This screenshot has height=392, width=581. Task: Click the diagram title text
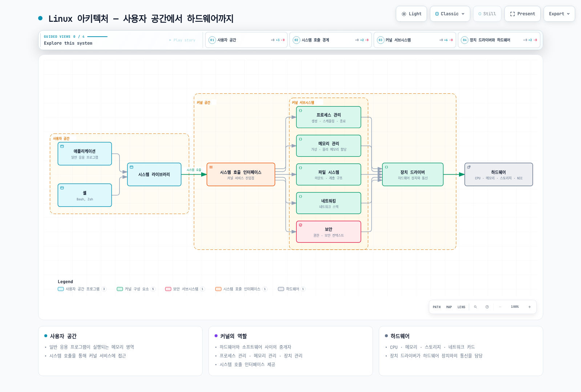click(141, 19)
